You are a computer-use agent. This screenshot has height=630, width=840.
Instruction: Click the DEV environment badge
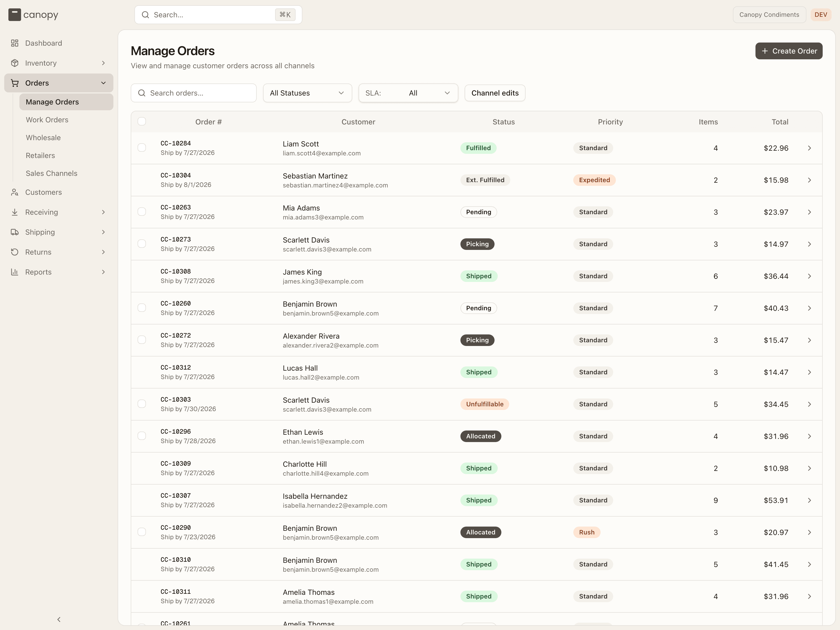(821, 15)
